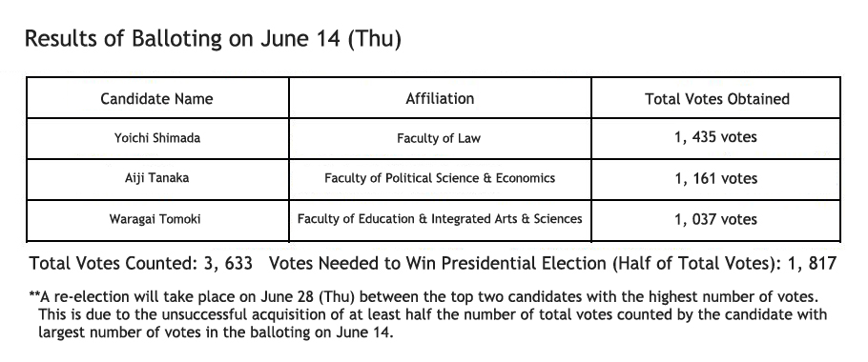Click the 'largest number of votes' footnote line
Screen dimensions: 868x362
pyautogui.click(x=216, y=332)
